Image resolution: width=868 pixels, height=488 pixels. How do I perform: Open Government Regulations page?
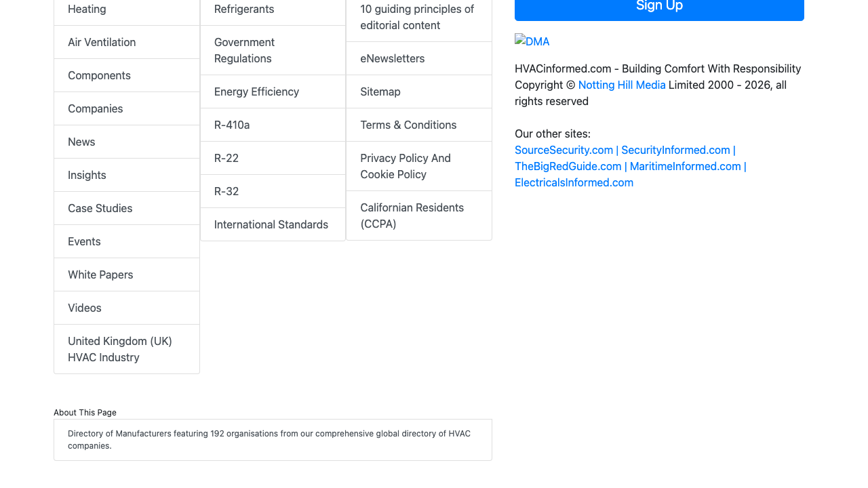click(244, 49)
